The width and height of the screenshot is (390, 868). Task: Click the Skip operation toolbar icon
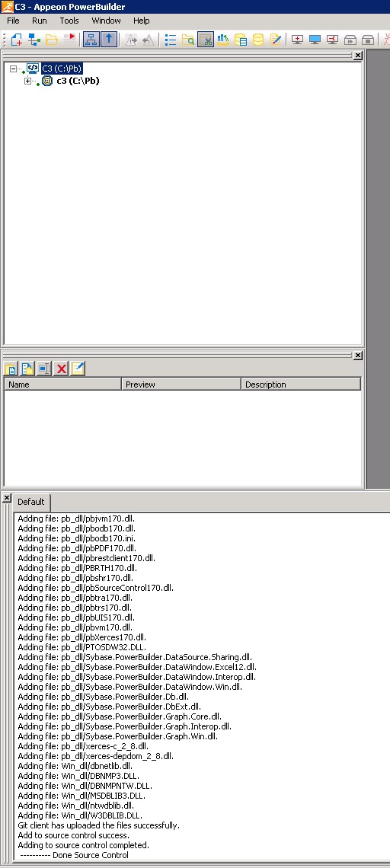coord(350,40)
